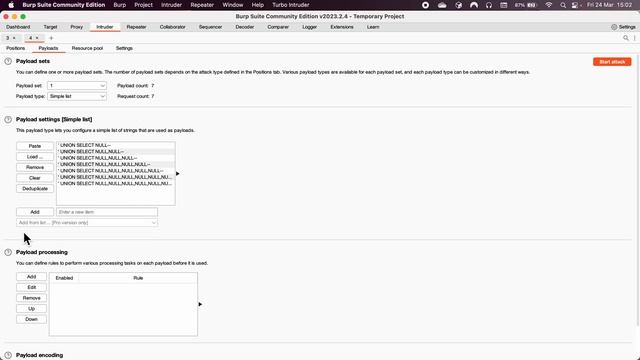The height and width of the screenshot is (360, 640).
Task: Switch to the Target tab
Action: [50, 27]
